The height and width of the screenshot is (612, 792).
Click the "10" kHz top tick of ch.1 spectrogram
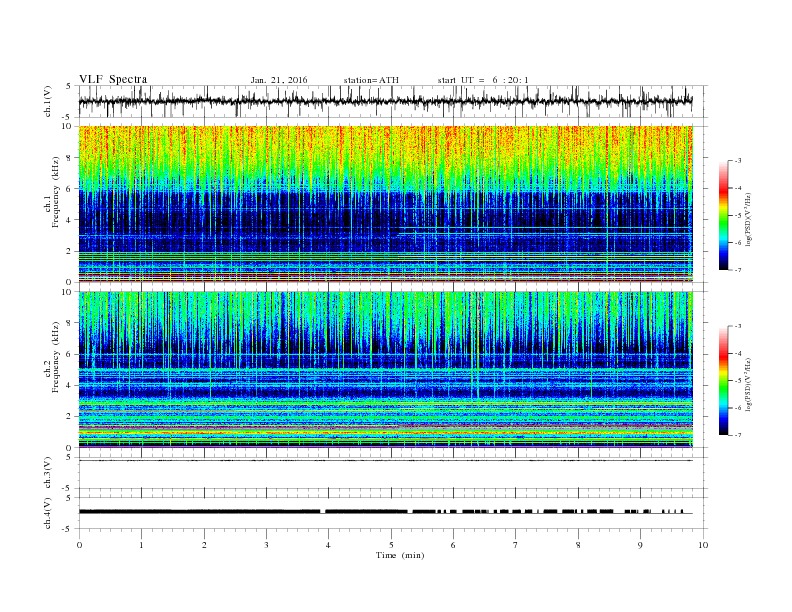coord(67,126)
